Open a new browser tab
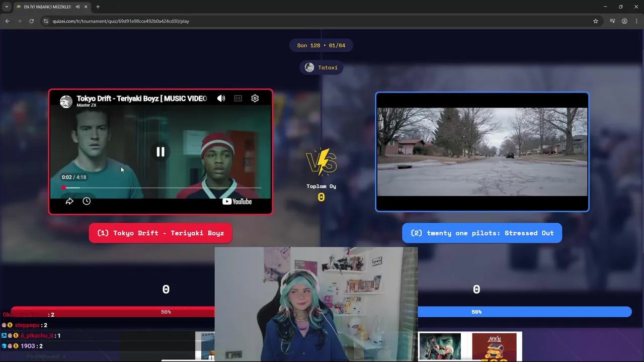 (98, 7)
